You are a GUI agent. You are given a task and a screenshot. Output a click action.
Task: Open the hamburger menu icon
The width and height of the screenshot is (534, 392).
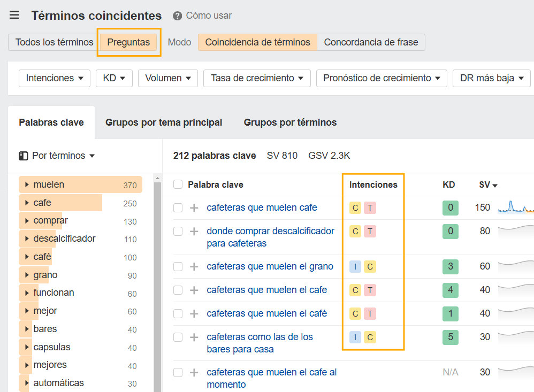point(14,16)
